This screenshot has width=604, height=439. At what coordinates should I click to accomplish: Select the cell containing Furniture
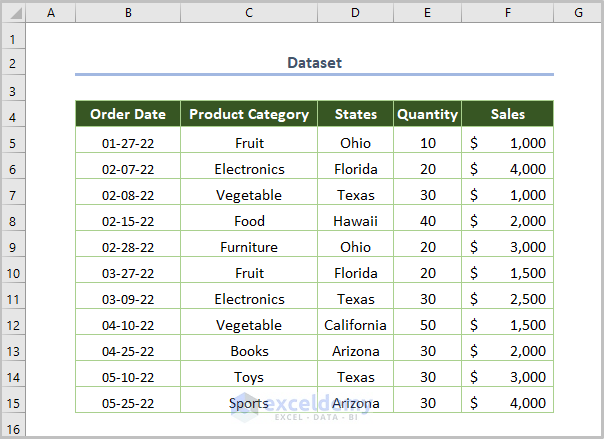pos(249,247)
